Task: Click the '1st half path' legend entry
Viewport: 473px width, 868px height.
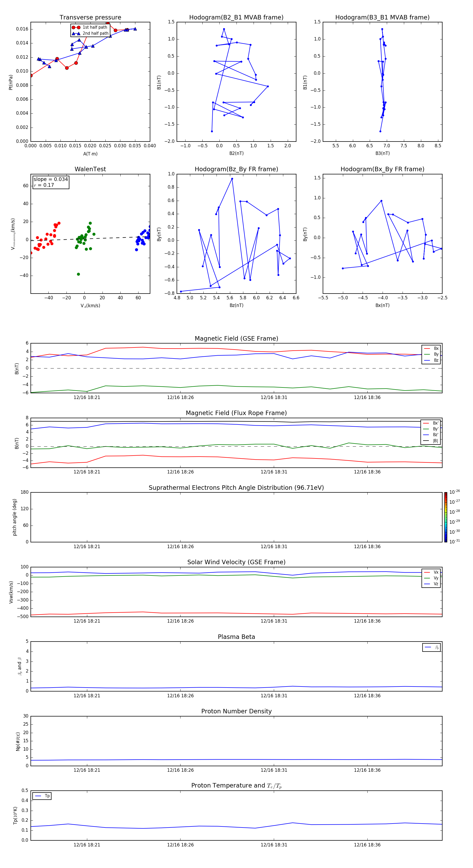Action: [90, 27]
